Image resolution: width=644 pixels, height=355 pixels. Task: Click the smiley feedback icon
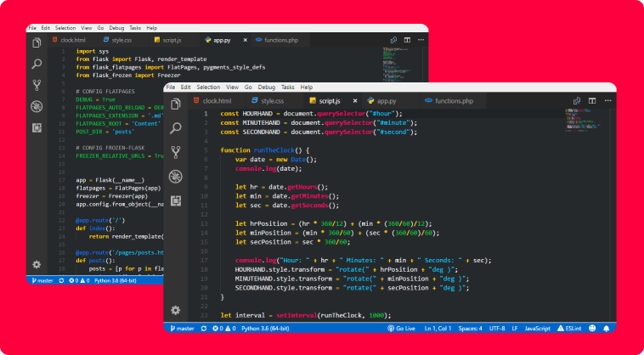[592, 329]
